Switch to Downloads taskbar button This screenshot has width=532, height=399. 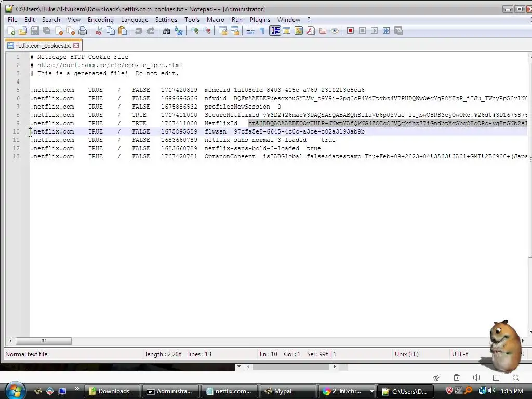112,391
